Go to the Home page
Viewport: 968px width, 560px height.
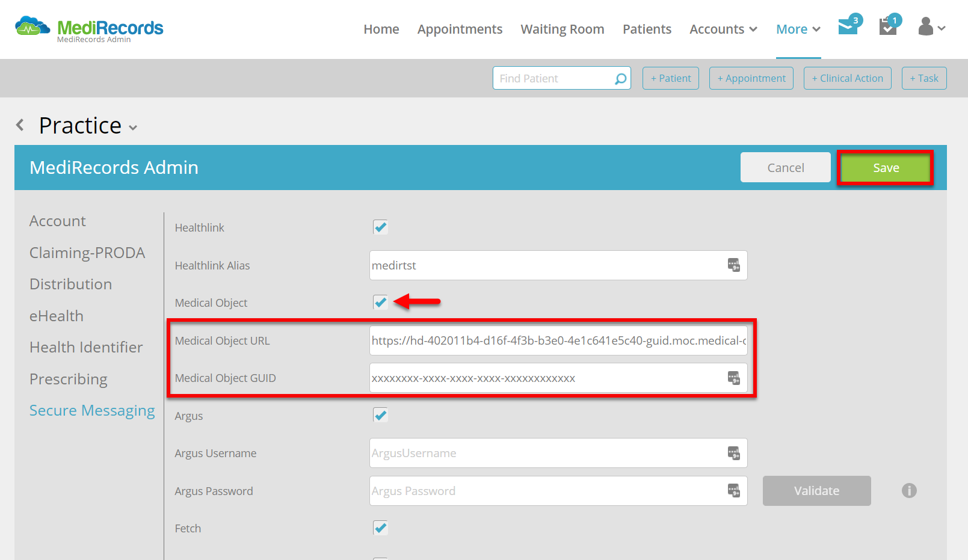381,29
